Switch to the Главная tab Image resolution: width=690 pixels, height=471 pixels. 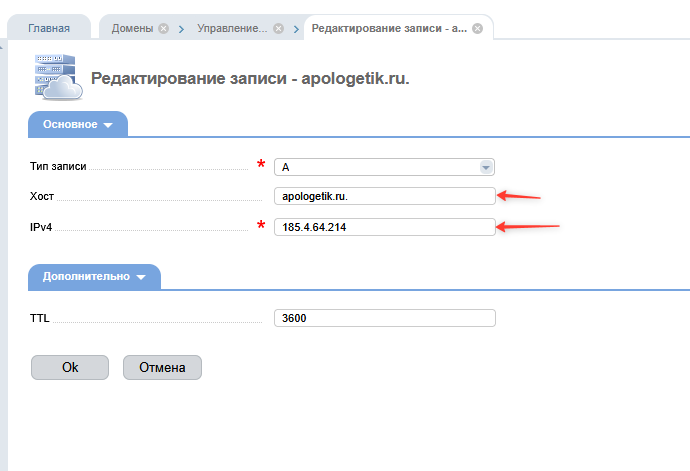[x=49, y=29]
